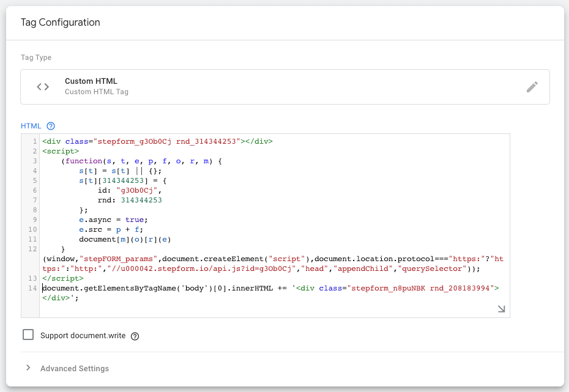Place cursor on line 1 div class code
Screen dimensions: 569x392
point(157,141)
